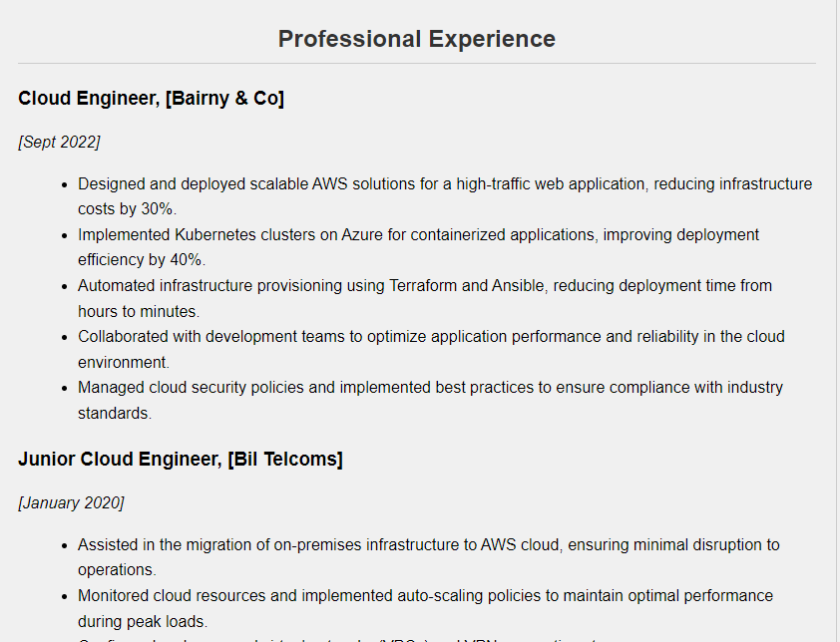This screenshot has height=642, width=840.
Task: Click the Junior Cloud Engineer job title
Action: pos(118,459)
